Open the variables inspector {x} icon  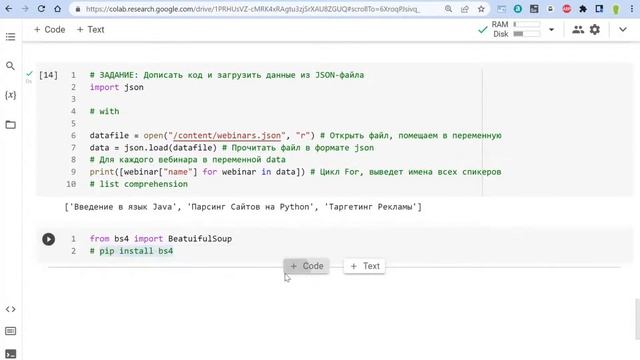click(x=11, y=95)
